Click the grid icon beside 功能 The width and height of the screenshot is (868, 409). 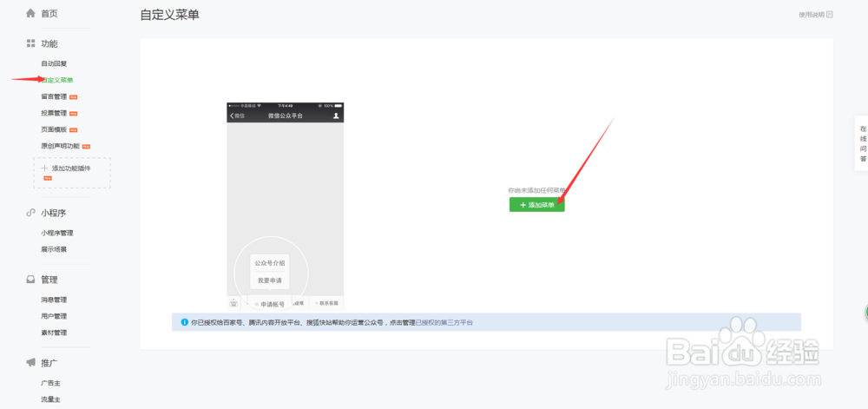(31, 43)
